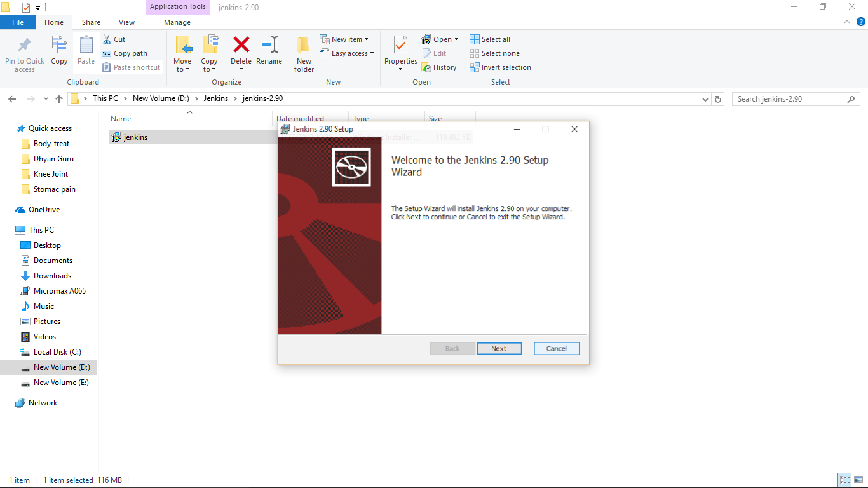Open the File menu
This screenshot has width=868, height=488.
point(18,21)
